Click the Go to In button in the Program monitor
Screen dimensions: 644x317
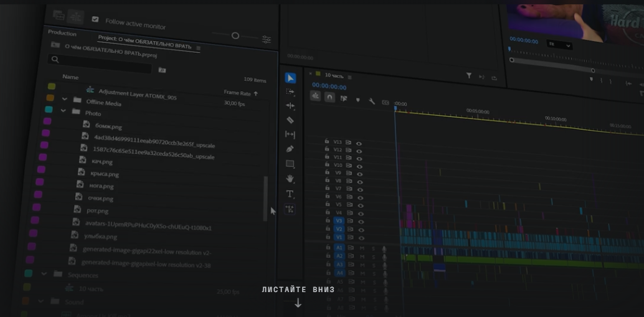[628, 83]
